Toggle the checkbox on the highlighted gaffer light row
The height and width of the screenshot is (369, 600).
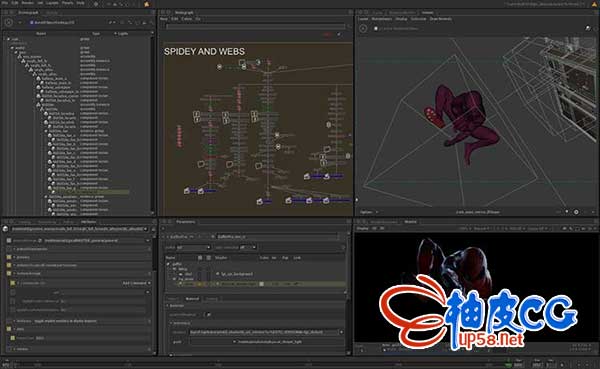[x=179, y=284]
